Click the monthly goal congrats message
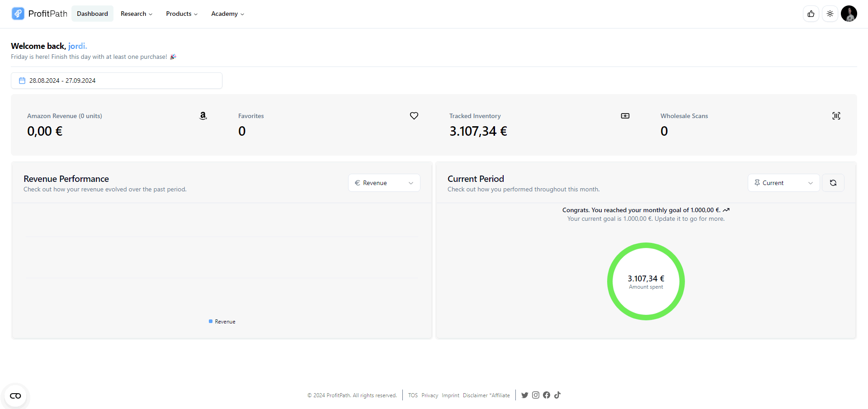The image size is (868, 409). (646, 210)
